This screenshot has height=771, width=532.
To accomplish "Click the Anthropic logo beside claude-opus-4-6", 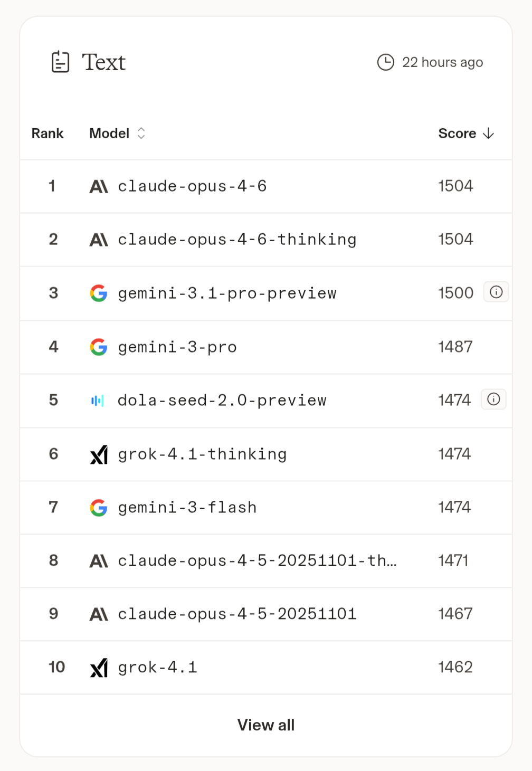I will click(99, 186).
